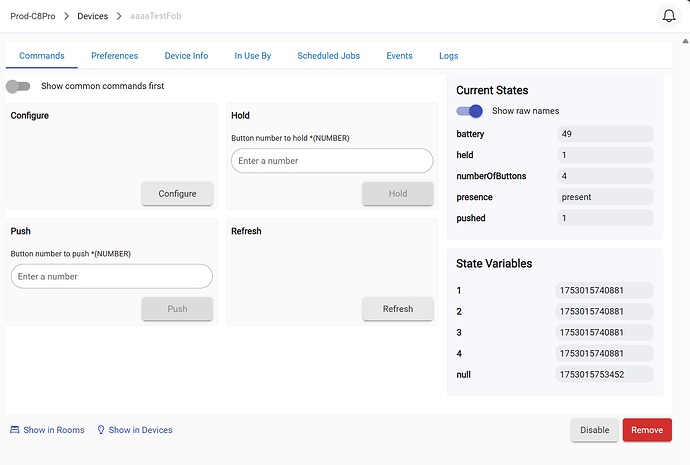Open the Device Info tab
The height and width of the screenshot is (465, 690).
[186, 56]
